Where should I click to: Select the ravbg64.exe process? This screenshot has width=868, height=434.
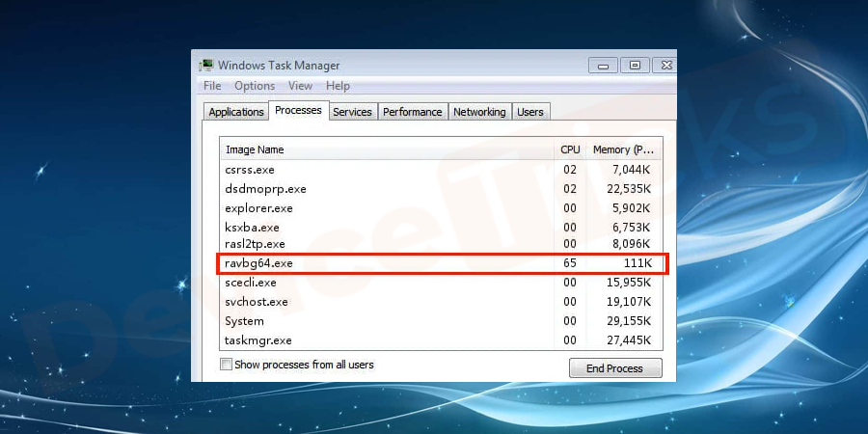(x=441, y=263)
